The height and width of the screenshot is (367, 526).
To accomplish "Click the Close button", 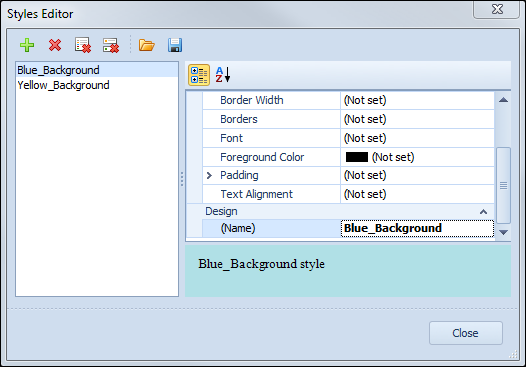I will [466, 333].
